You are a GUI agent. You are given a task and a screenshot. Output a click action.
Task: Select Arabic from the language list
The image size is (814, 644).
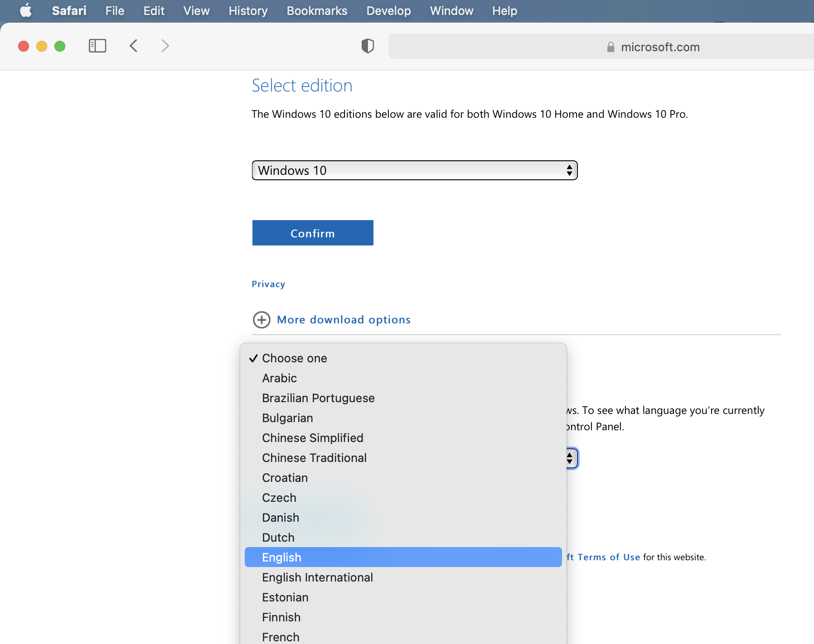tap(403, 378)
